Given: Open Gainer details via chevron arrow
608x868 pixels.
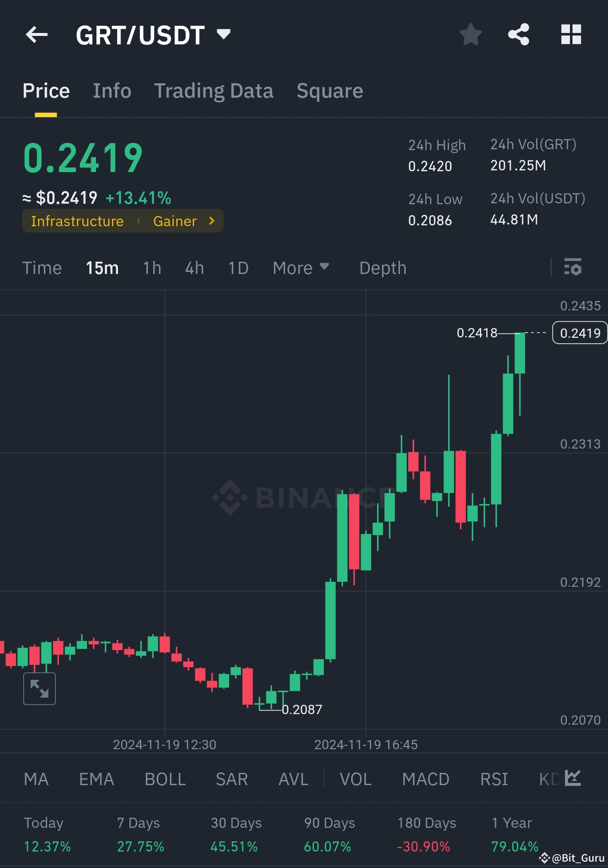Looking at the screenshot, I should click(211, 221).
